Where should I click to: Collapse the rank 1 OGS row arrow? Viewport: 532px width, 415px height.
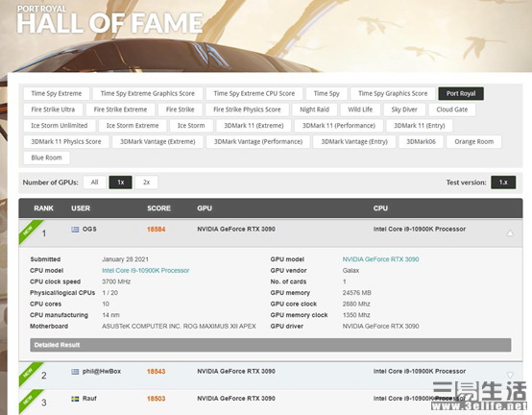point(510,233)
